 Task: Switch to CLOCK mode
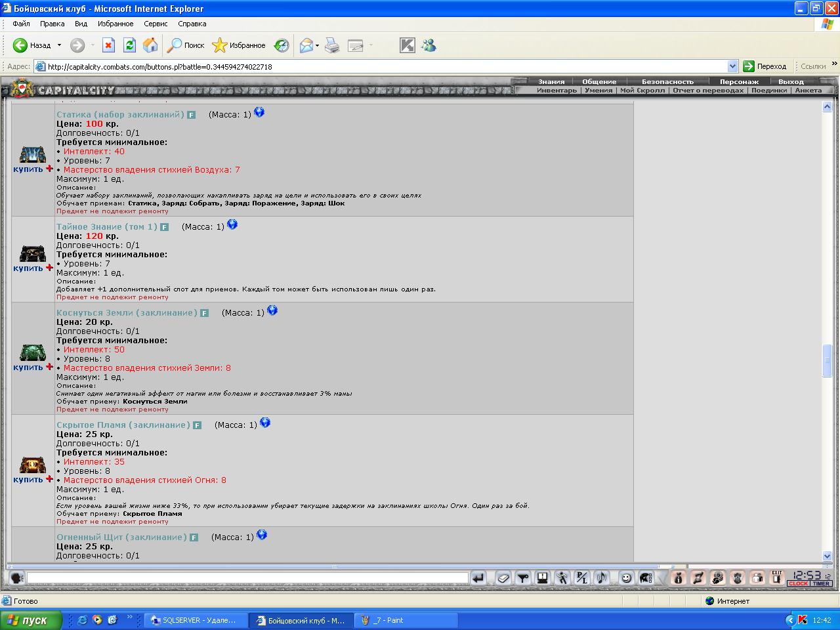click(799, 583)
